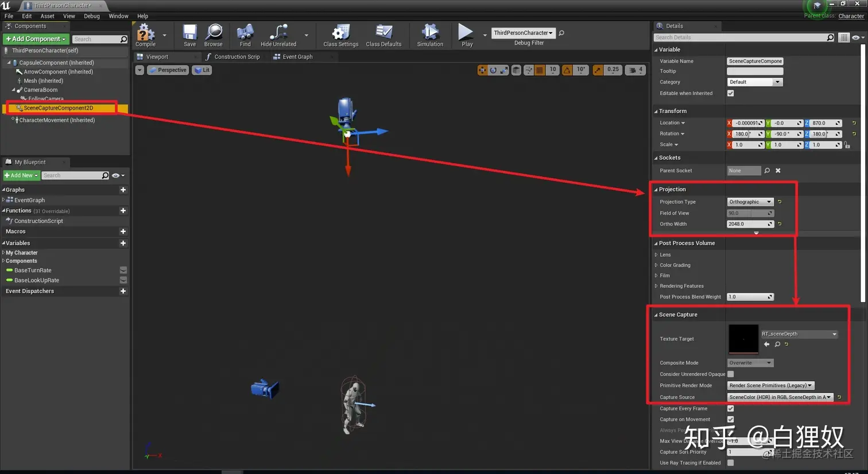Open the Category dropdown set to Default

click(x=755, y=82)
